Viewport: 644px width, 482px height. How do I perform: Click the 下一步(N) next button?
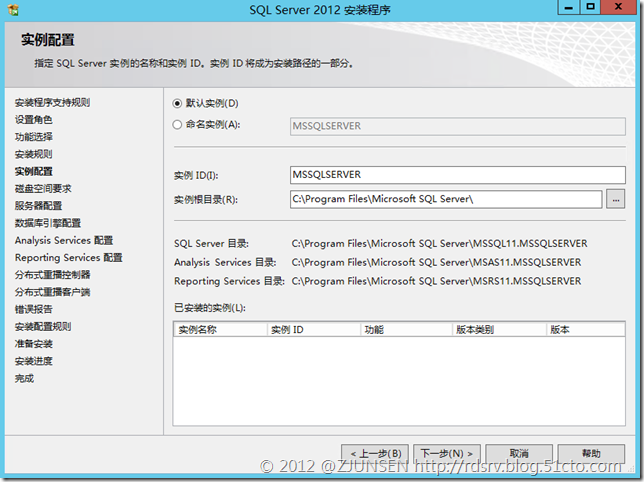tap(447, 454)
